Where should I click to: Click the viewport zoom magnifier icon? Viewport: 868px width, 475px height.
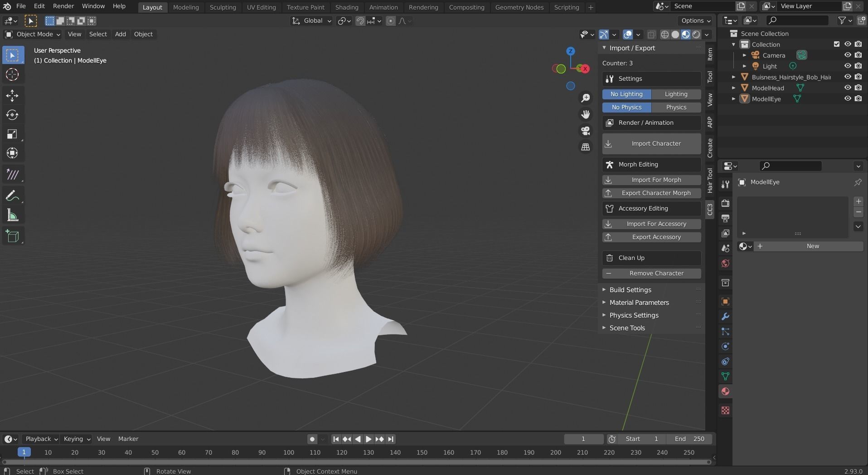click(586, 98)
